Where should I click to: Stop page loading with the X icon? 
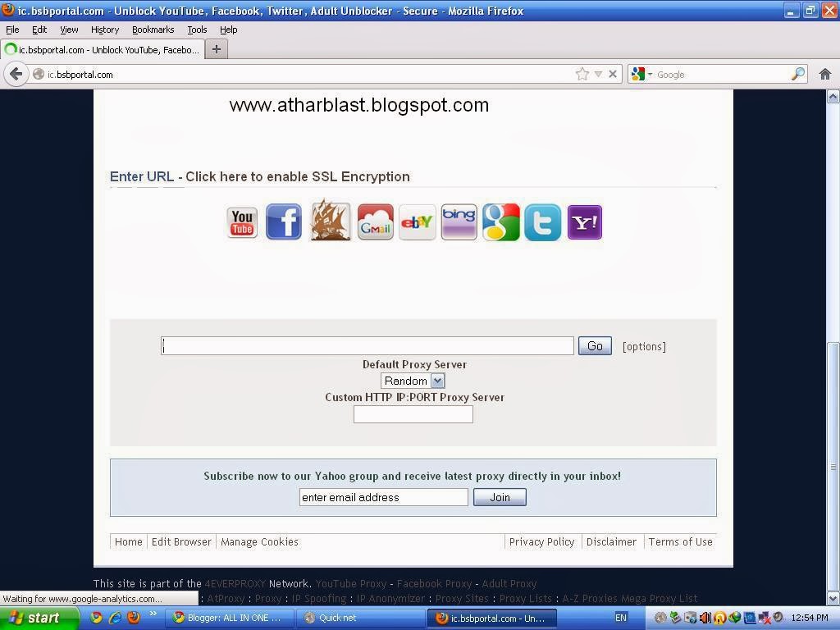tap(612, 74)
